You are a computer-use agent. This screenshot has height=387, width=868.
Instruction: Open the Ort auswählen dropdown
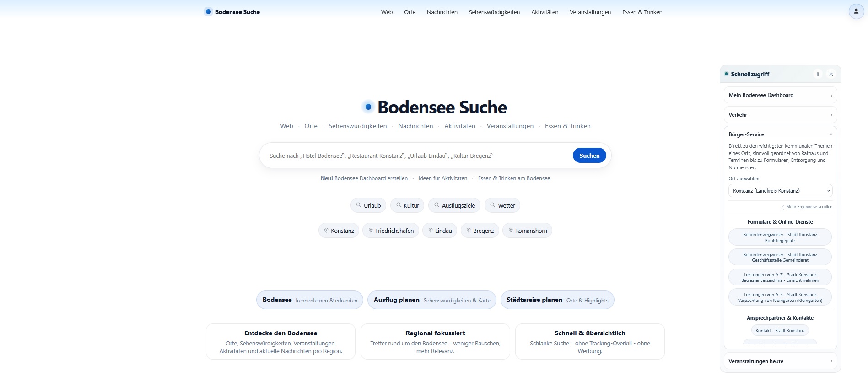[780, 191]
